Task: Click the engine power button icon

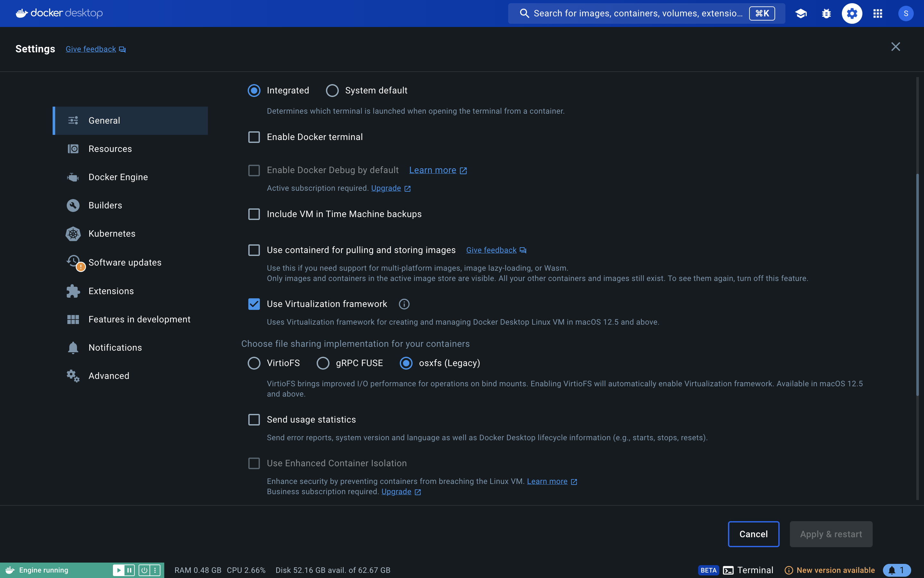Action: coord(144,570)
